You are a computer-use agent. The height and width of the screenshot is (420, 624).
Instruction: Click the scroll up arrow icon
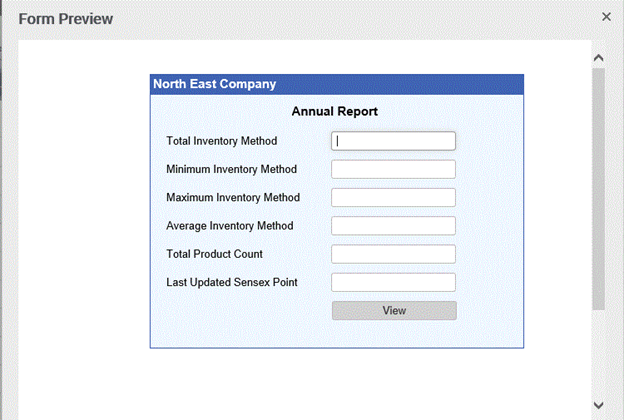pyautogui.click(x=599, y=58)
